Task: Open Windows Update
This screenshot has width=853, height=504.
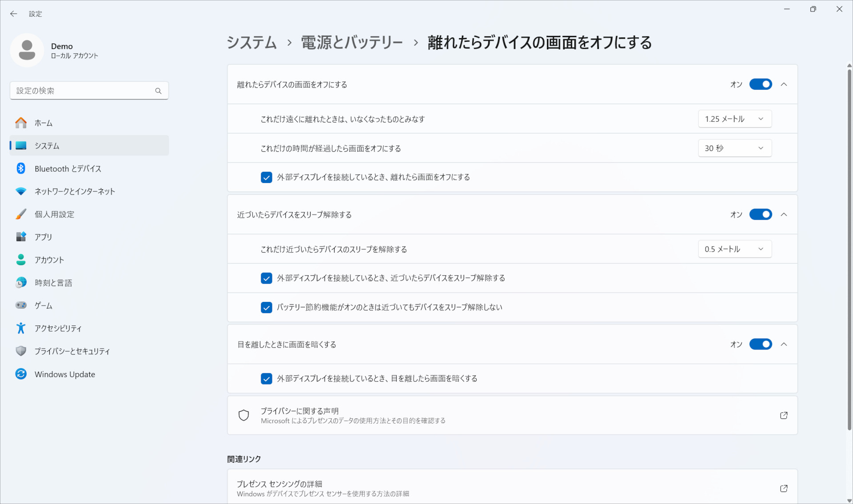Action: (65, 374)
